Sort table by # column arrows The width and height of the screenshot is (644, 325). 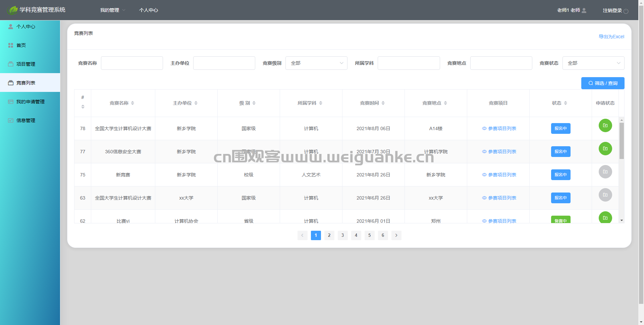pos(83,107)
